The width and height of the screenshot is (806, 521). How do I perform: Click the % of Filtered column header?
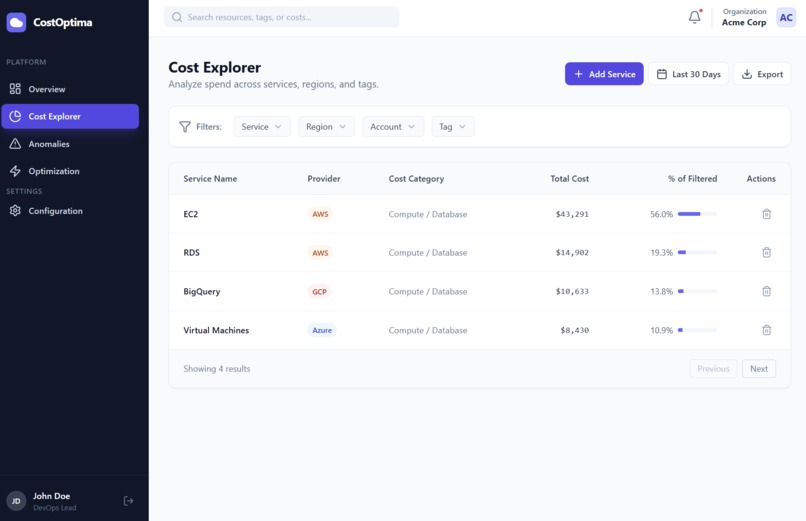pyautogui.click(x=692, y=178)
